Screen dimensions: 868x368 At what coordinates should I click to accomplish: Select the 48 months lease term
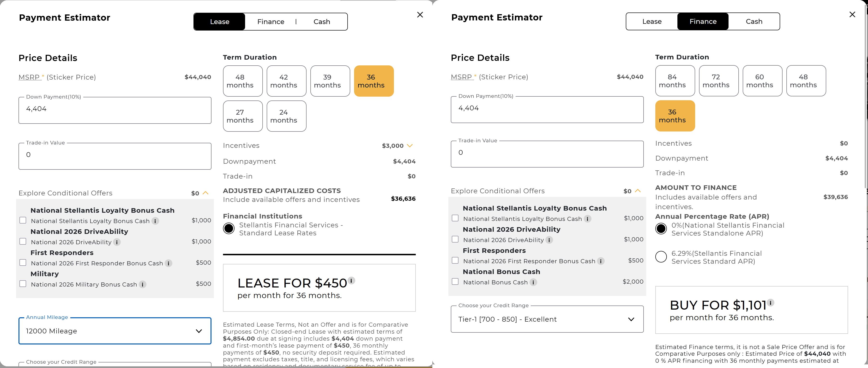[x=243, y=81]
